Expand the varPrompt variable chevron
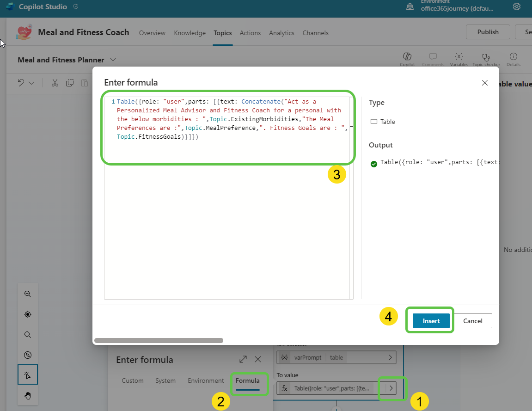 pos(391,357)
